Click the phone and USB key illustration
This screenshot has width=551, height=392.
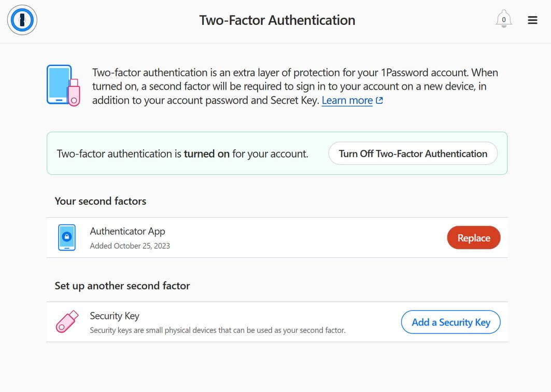pos(64,86)
